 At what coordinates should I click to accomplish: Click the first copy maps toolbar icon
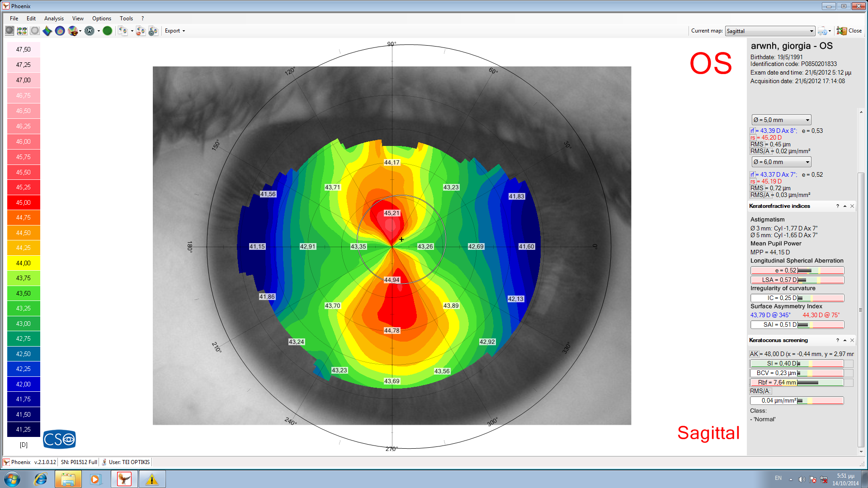(123, 31)
